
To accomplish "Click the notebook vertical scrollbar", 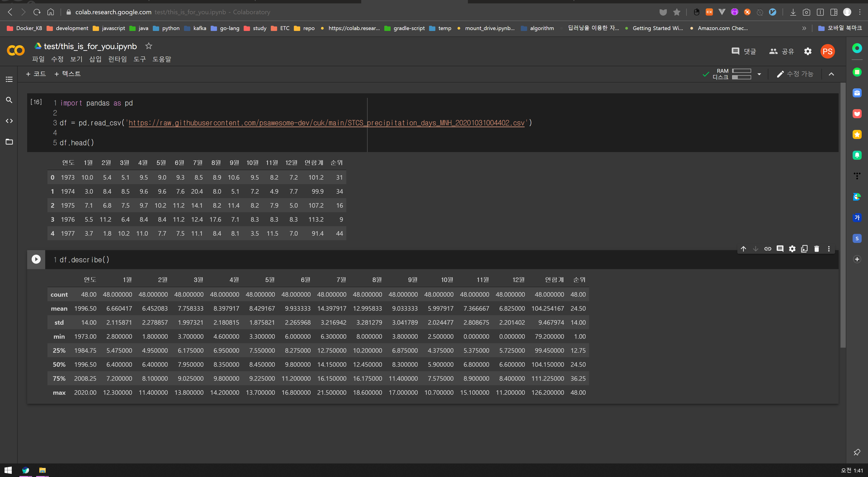I will pyautogui.click(x=843, y=216).
